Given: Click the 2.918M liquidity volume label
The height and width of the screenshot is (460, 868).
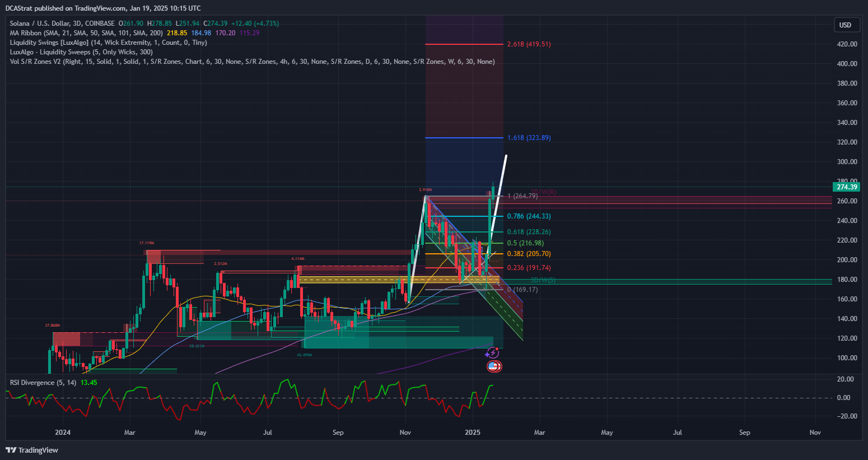Looking at the screenshot, I should [426, 190].
